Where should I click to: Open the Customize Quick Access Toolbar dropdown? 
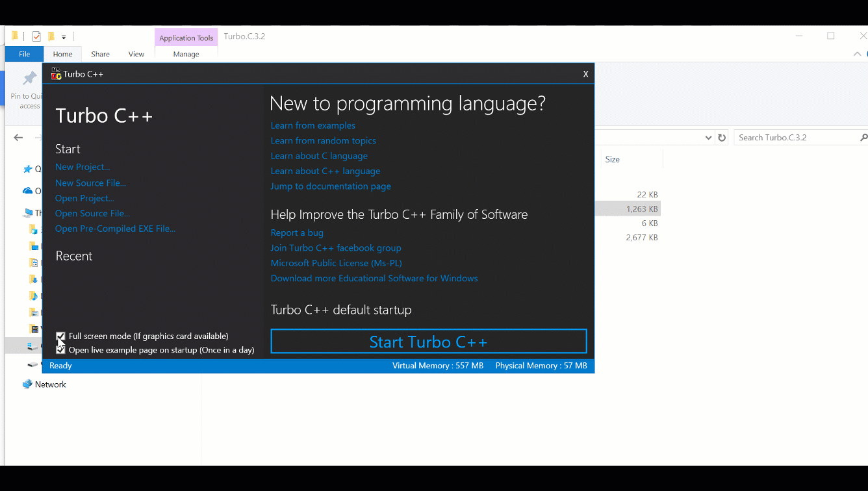pyautogui.click(x=64, y=37)
